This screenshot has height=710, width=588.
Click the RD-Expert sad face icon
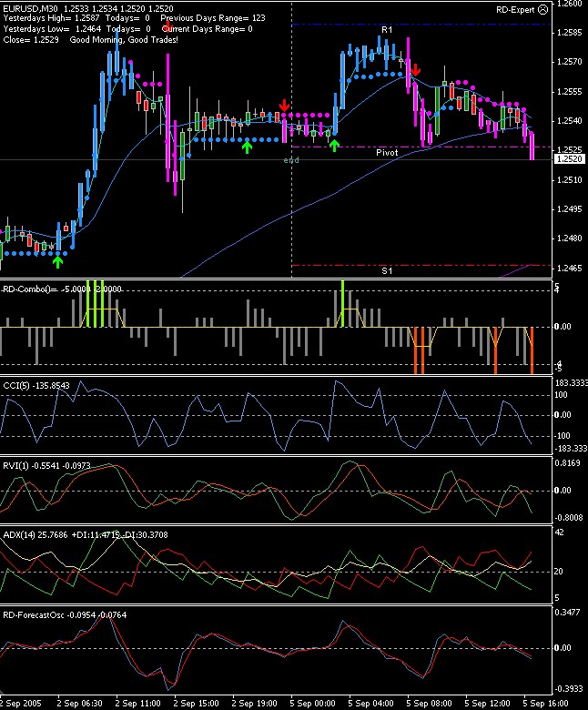point(542,9)
